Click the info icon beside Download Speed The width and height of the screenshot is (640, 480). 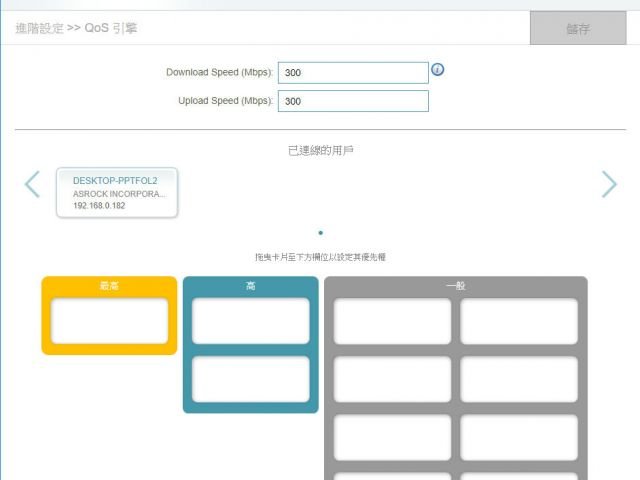[x=438, y=70]
